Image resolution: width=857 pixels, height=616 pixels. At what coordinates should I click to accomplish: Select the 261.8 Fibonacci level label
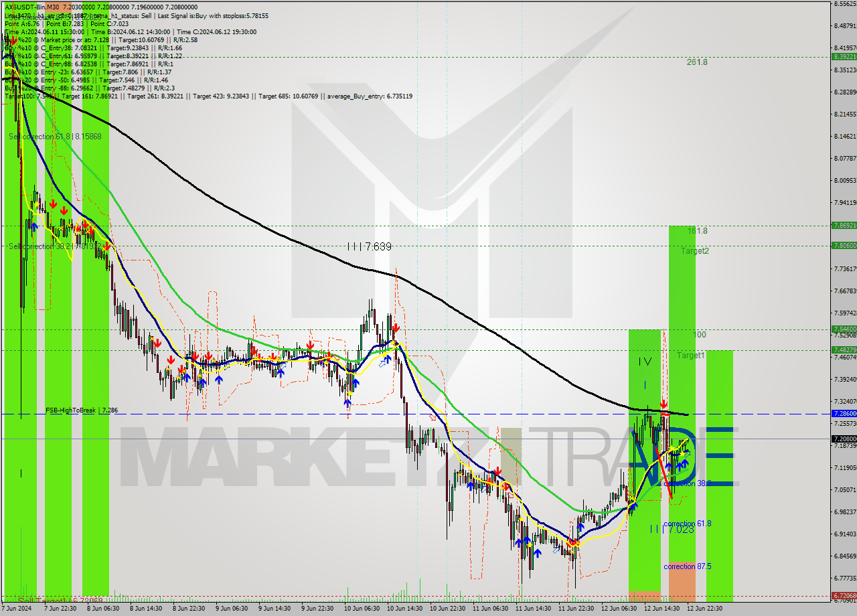point(697,62)
